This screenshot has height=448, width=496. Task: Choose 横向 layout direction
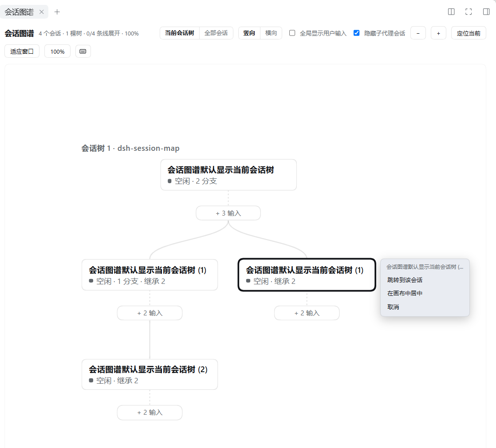point(271,33)
